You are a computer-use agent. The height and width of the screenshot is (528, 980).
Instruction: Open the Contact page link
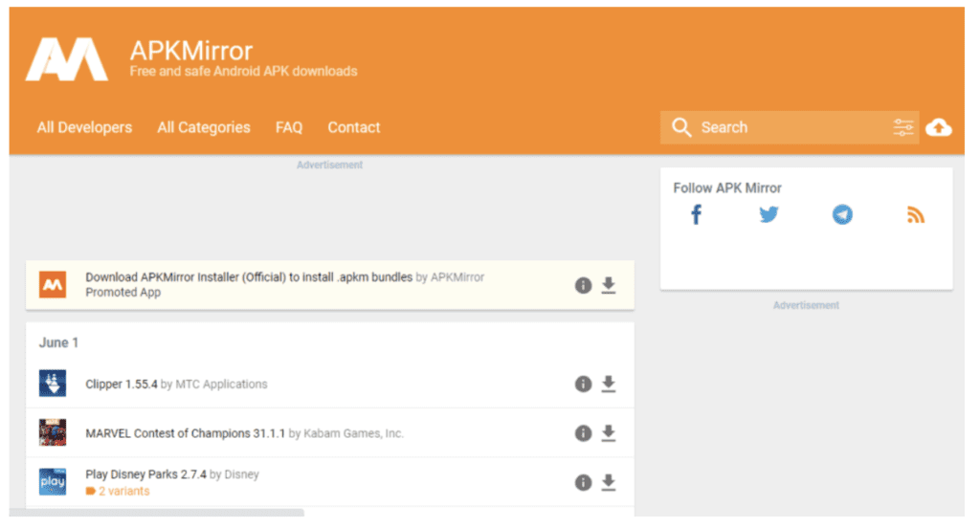[x=354, y=127]
